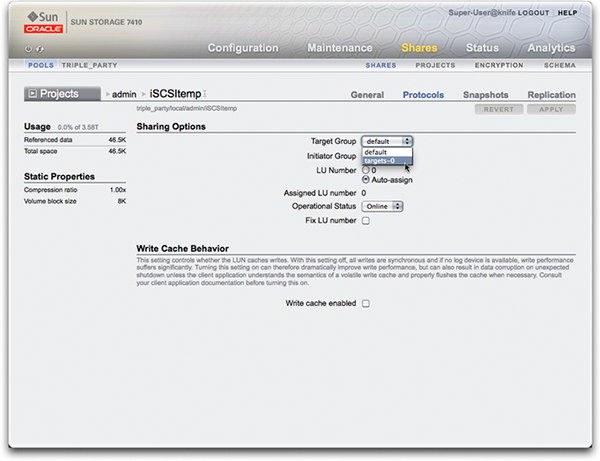
Task: Click the Assigned LU number value 0
Action: point(364,193)
